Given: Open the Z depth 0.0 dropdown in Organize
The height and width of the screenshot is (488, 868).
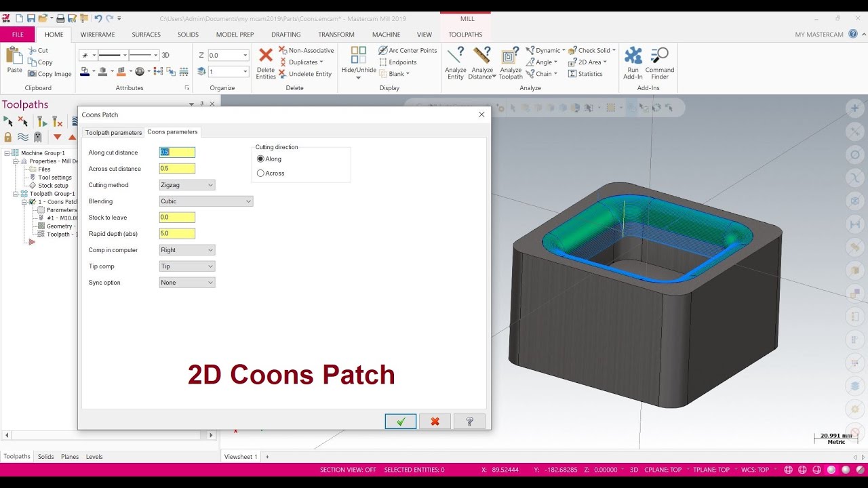Looking at the screenshot, I should click(245, 56).
